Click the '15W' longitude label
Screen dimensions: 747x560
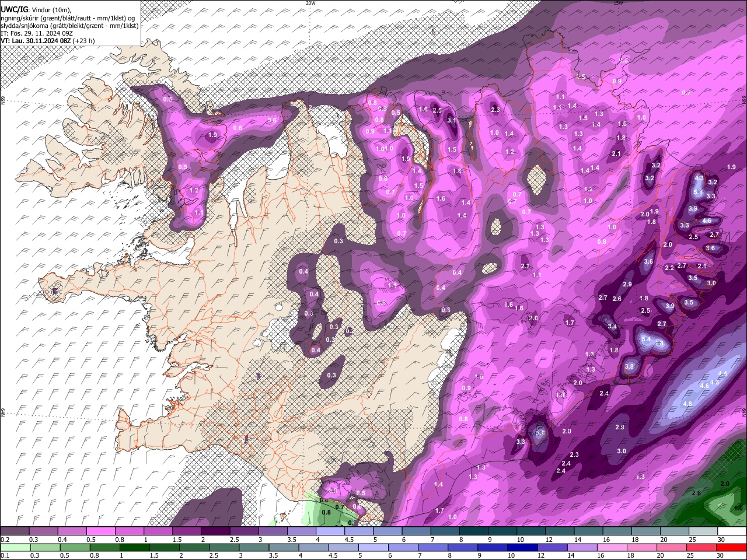[x=618, y=3]
